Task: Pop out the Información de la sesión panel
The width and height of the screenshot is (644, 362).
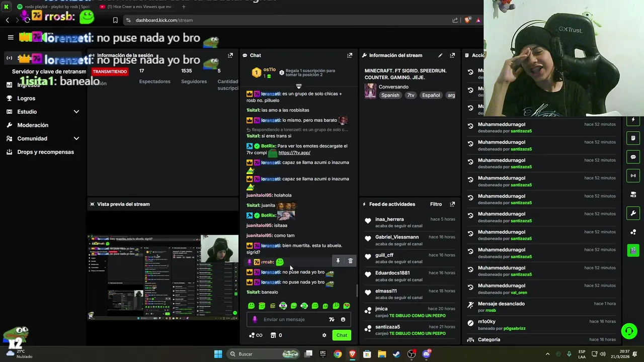Action: (230, 55)
